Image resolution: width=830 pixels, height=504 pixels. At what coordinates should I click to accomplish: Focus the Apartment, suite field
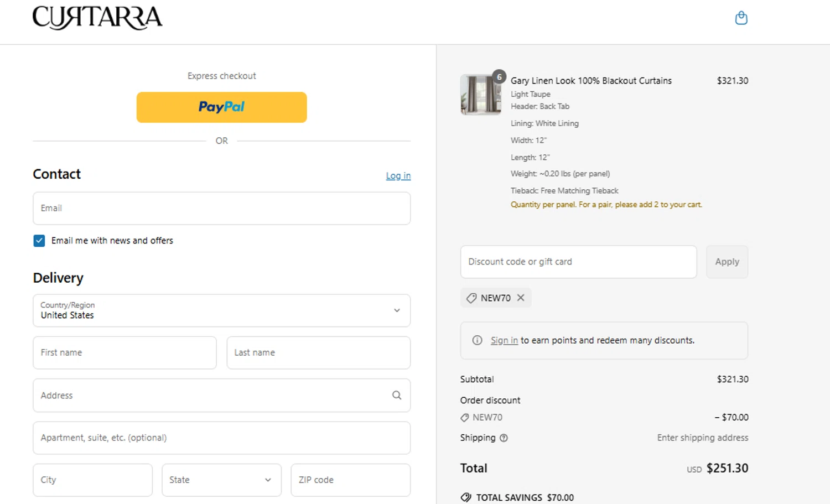pos(221,438)
